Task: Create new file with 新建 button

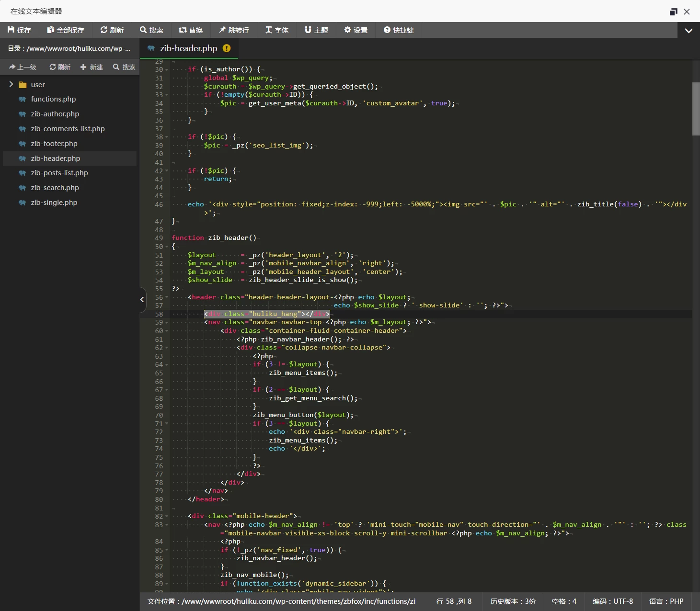Action: coord(92,67)
